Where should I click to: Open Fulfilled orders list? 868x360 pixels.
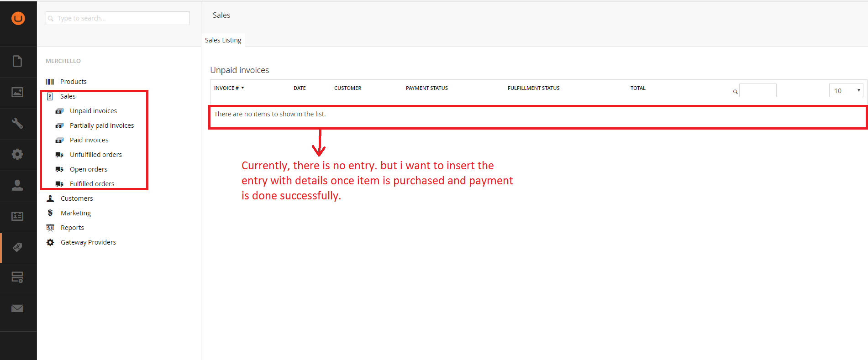click(x=92, y=184)
